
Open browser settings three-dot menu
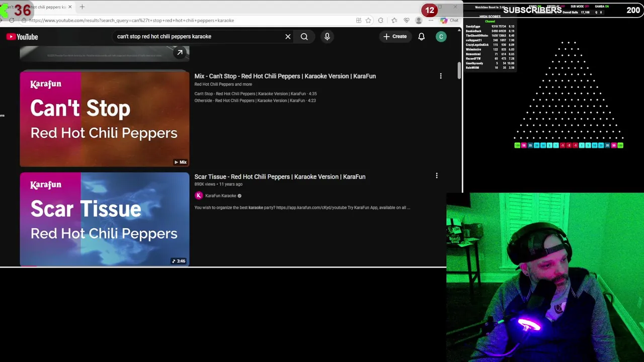[431, 21]
